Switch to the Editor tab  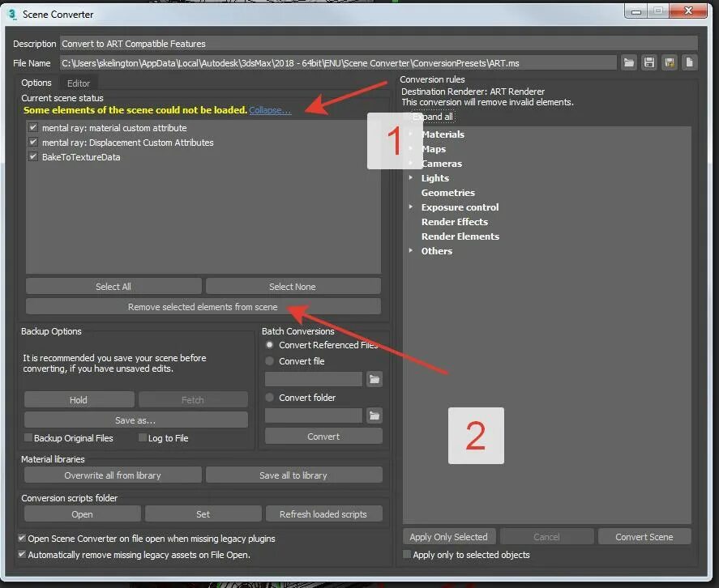point(79,83)
